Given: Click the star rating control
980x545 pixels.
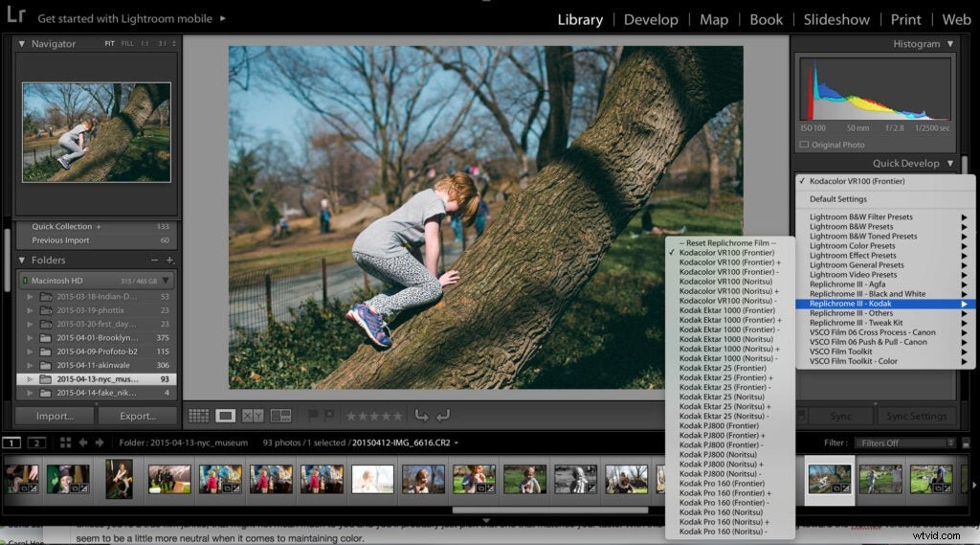Looking at the screenshot, I should pos(374,416).
